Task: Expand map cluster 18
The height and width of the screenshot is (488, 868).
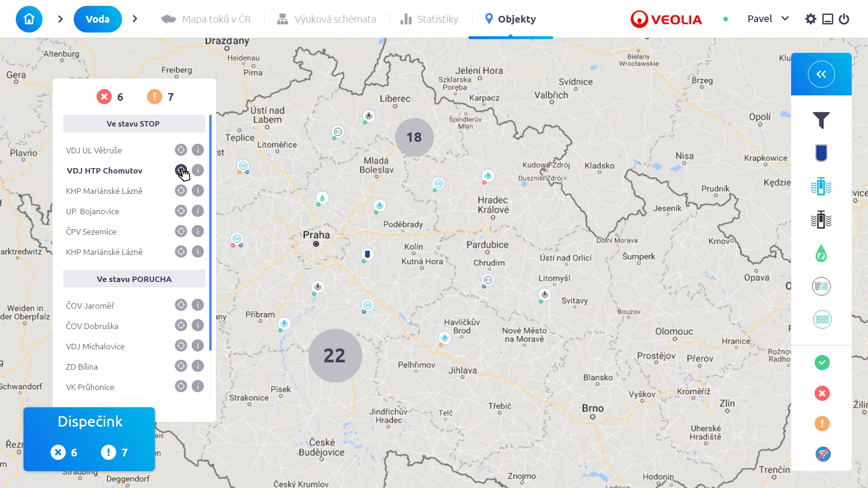Action: click(414, 137)
